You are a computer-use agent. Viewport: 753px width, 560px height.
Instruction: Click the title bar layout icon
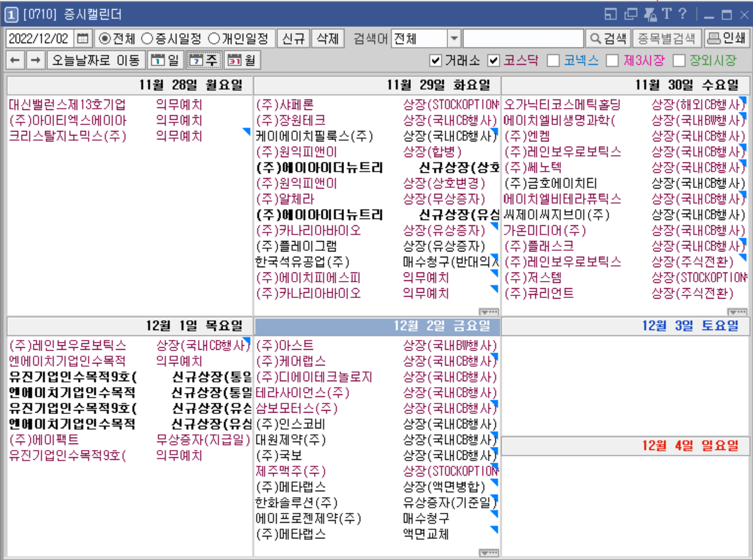[610, 14]
